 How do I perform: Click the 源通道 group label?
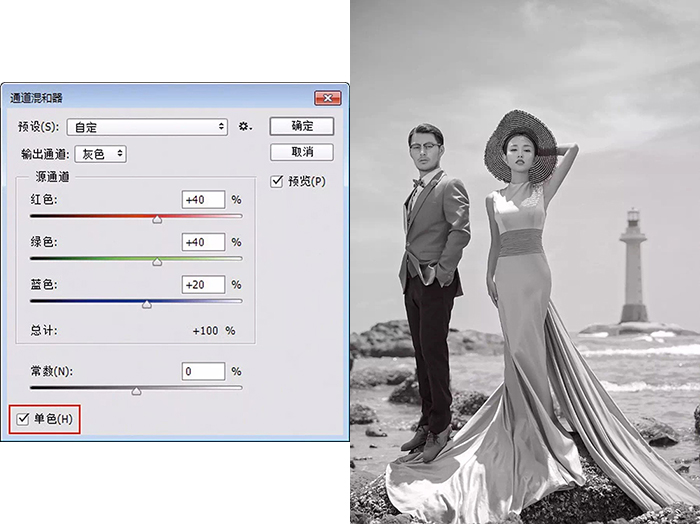(52, 177)
